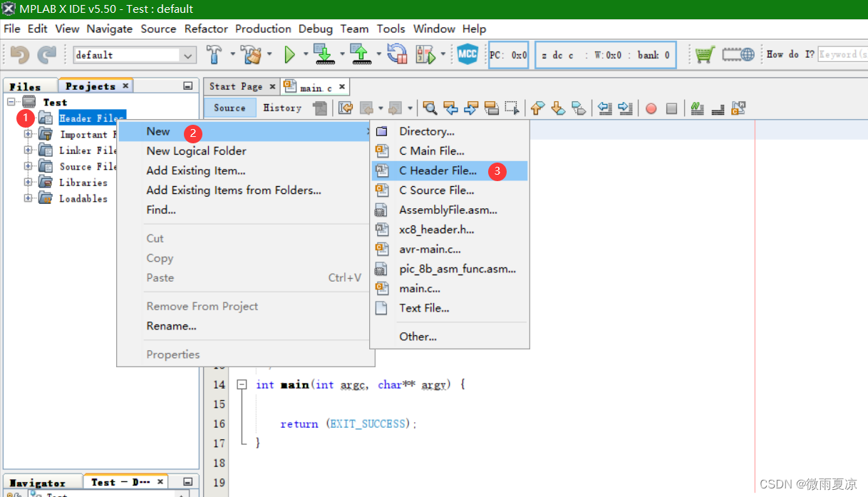This screenshot has width=868, height=497.
Task: Click Find Next Occurrence arrow icon
Action: coord(471,108)
